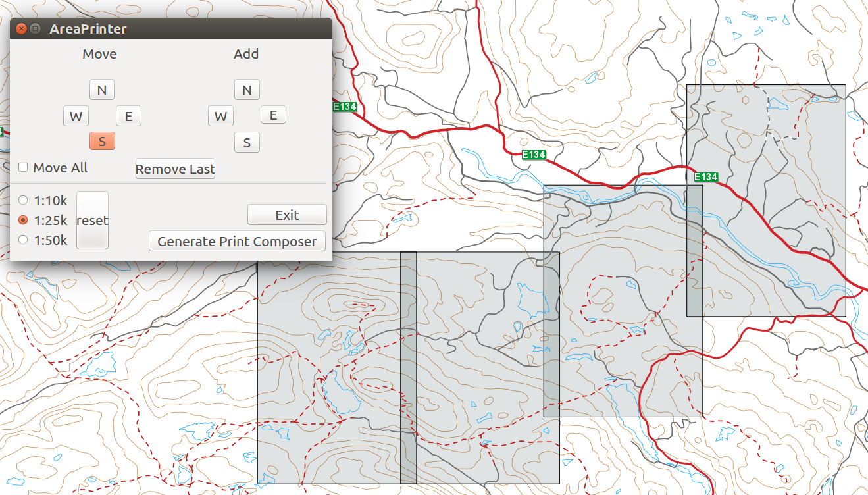Image resolution: width=868 pixels, height=495 pixels.
Task: Click the Remove Last button
Action: 175,169
